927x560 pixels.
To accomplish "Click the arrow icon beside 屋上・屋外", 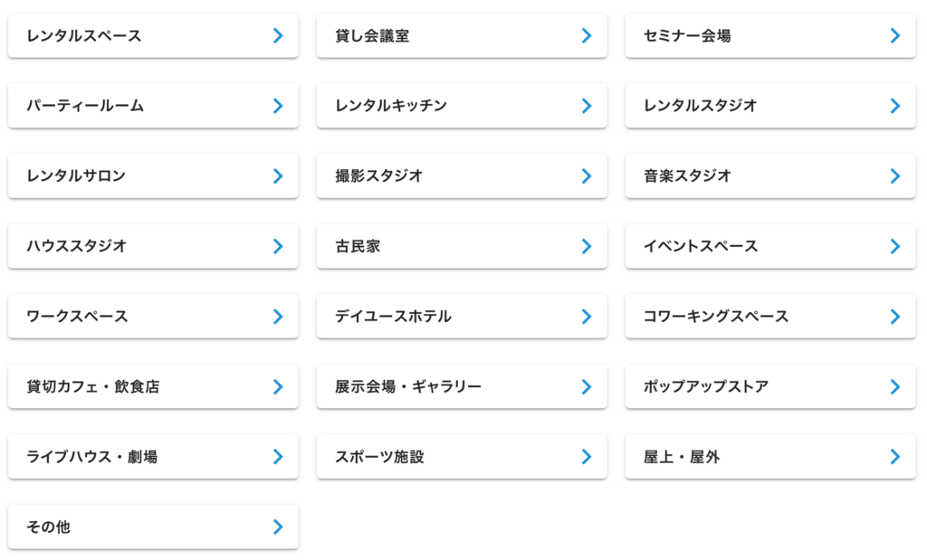I will (895, 457).
